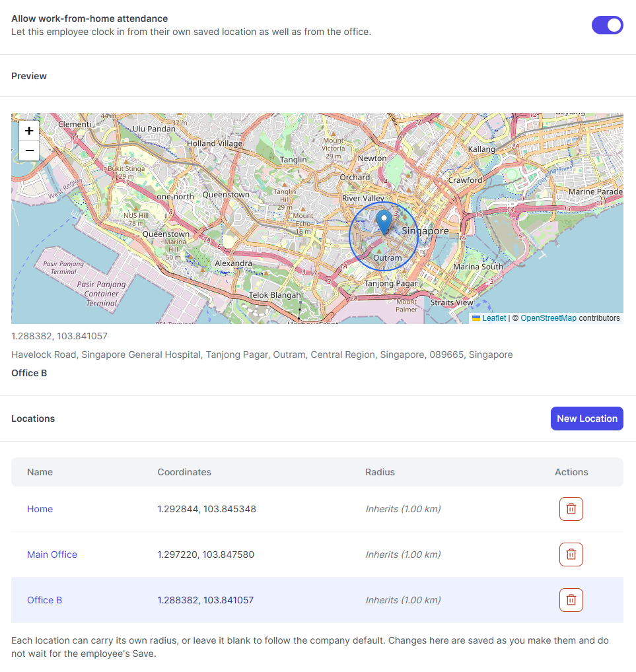Click the Name column header

coord(40,472)
